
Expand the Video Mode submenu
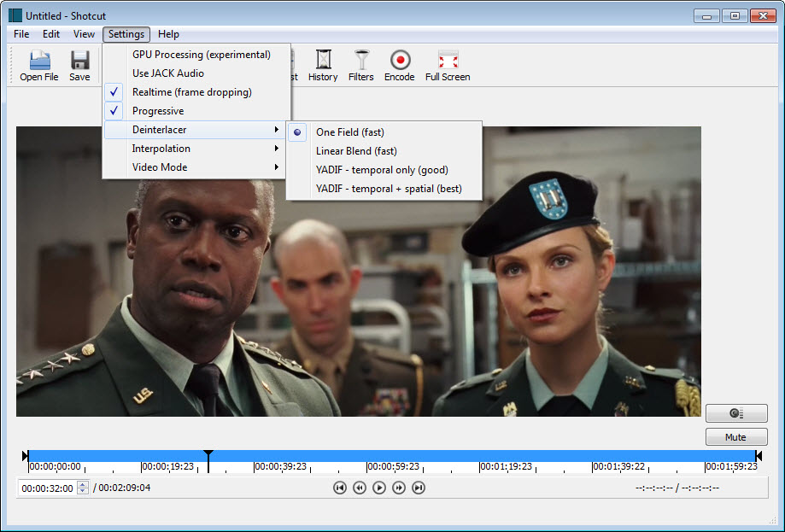194,167
